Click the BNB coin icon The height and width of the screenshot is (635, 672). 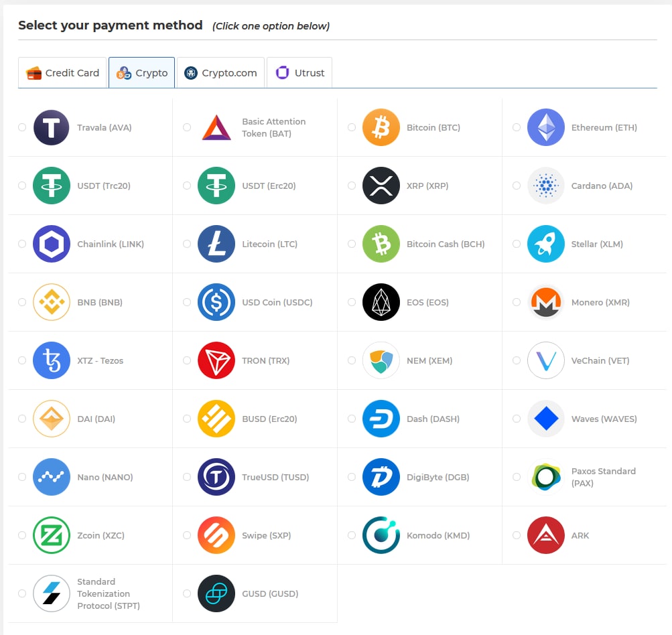[x=52, y=303]
